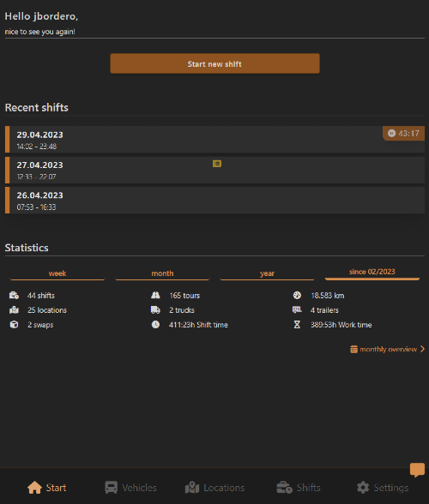This screenshot has height=504, width=429.
Task: Click the 'Hello jbordero,' greeting text
Action: click(41, 16)
